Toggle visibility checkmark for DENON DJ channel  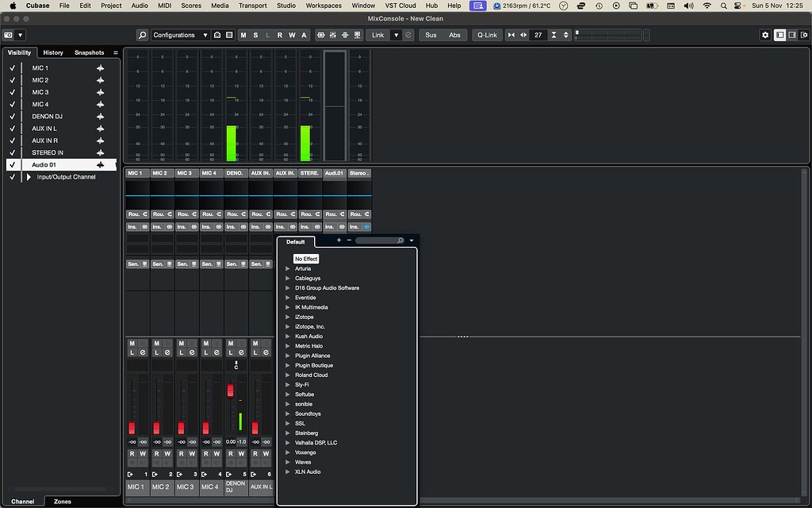[x=12, y=116]
